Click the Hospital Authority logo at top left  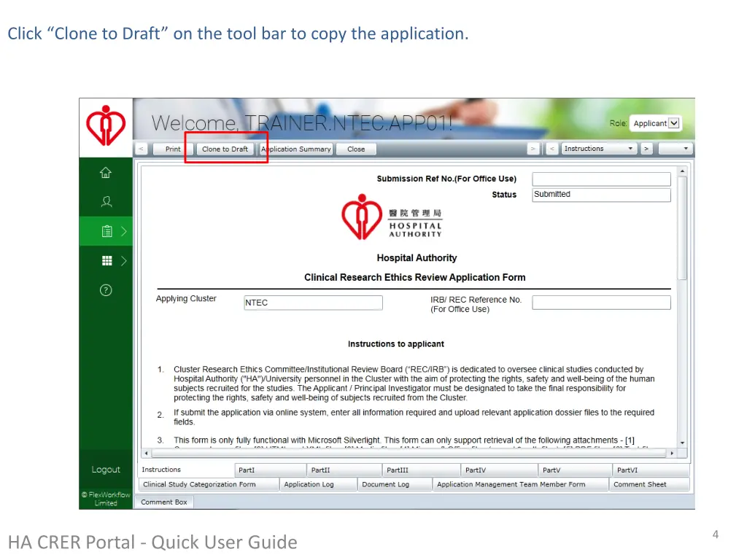106,126
